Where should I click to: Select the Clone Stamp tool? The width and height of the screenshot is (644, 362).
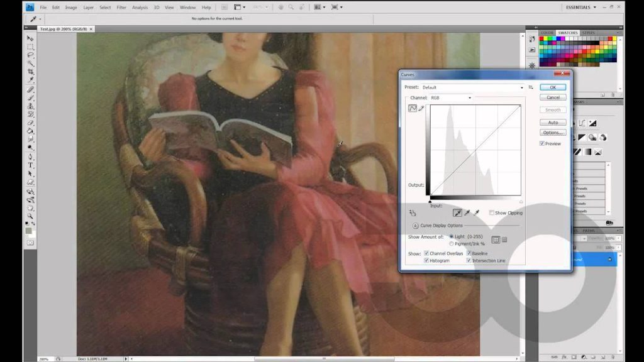coord(30,106)
